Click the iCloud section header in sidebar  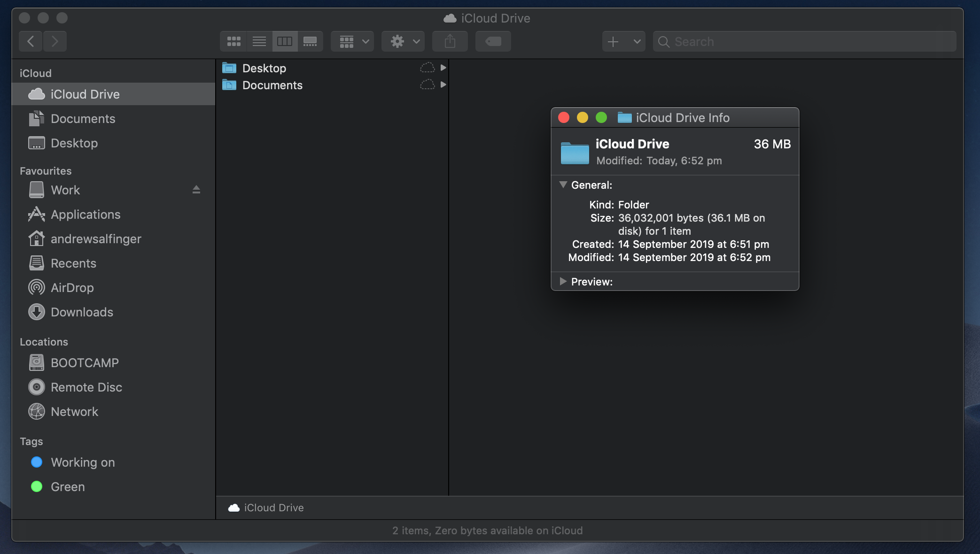click(36, 73)
